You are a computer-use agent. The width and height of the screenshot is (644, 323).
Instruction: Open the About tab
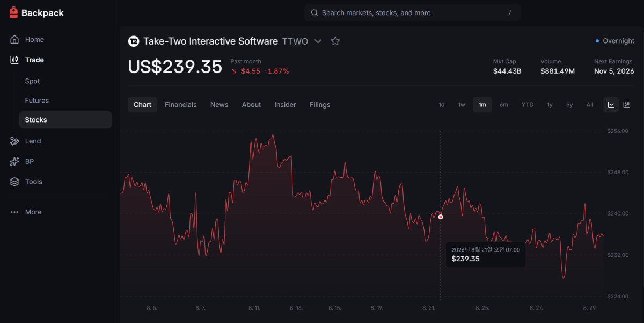click(x=251, y=105)
